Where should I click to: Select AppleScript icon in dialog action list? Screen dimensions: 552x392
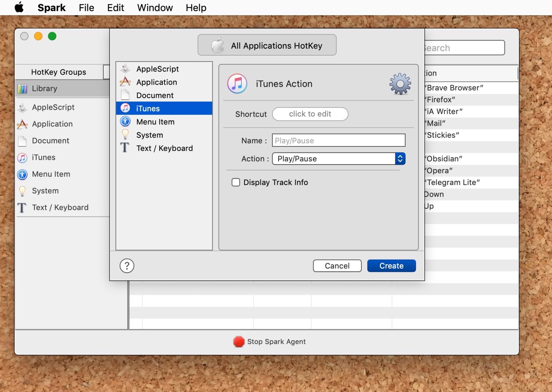tap(125, 69)
